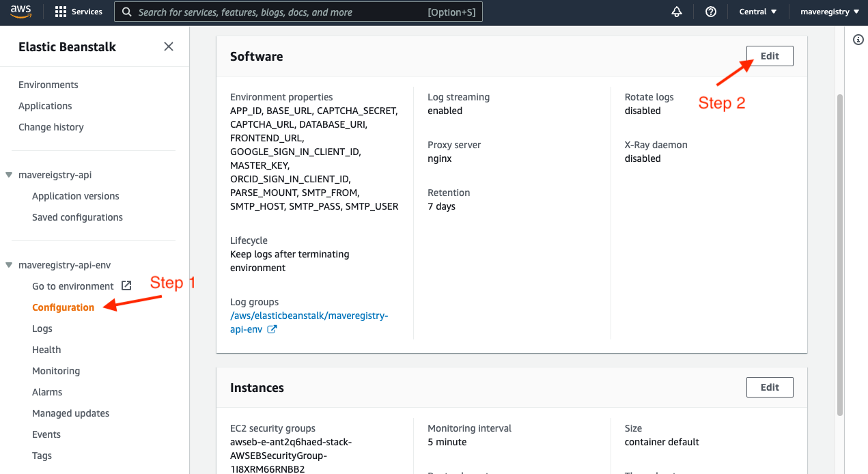
Task: Open Monitoring page in sidebar
Action: [56, 371]
